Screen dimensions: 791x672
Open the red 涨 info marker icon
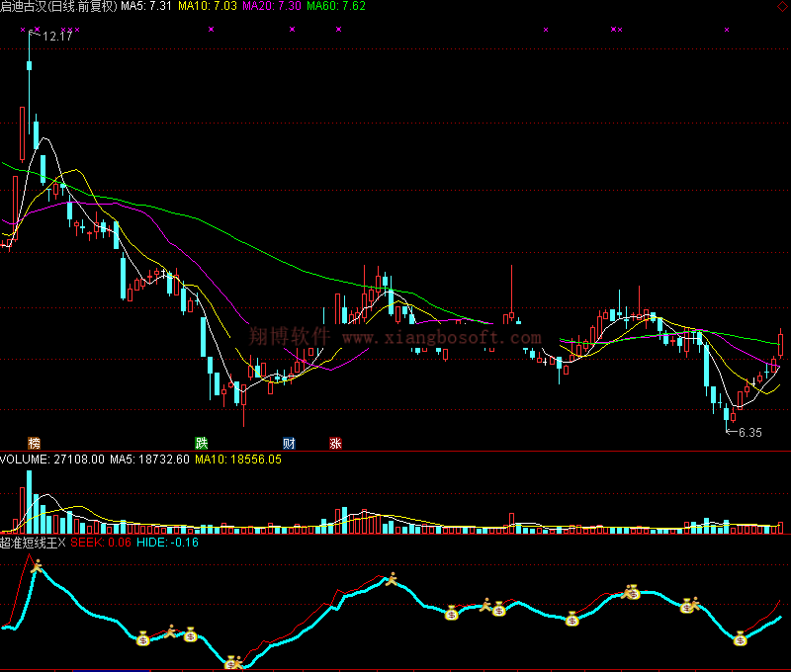coord(335,443)
